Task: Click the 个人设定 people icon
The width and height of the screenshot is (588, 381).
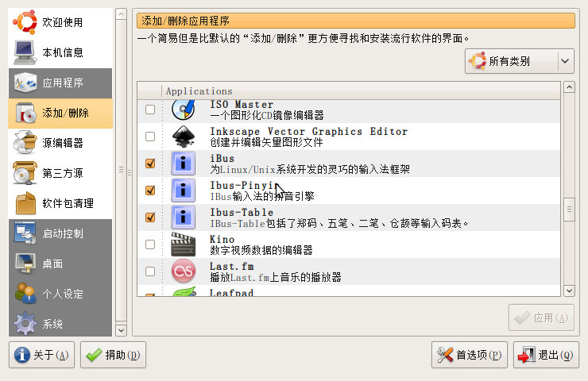Action: [x=25, y=294]
